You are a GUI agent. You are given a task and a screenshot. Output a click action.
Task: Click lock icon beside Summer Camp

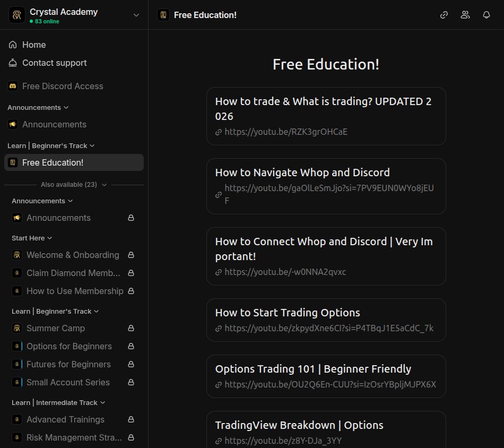(x=131, y=329)
